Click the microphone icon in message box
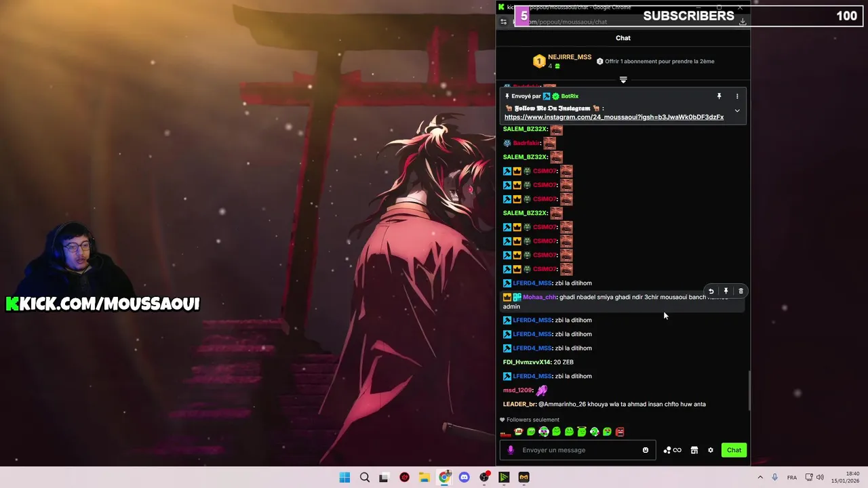Viewport: 868px width, 488px height. (511, 450)
